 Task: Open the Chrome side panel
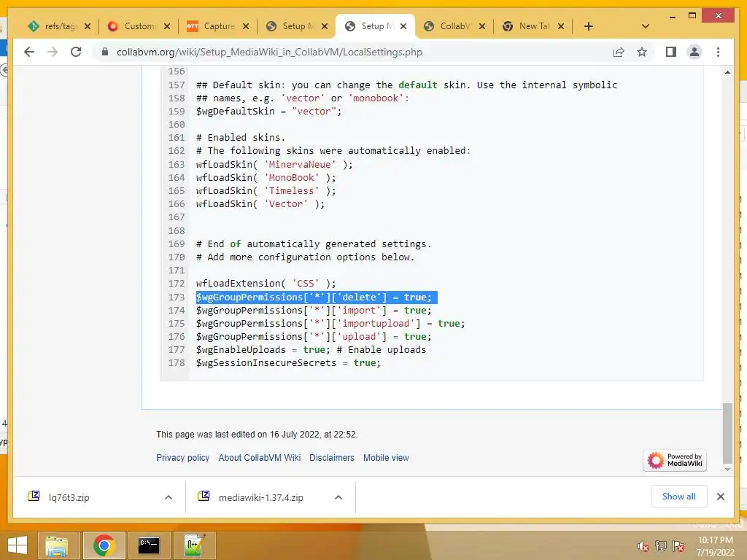[x=671, y=52]
